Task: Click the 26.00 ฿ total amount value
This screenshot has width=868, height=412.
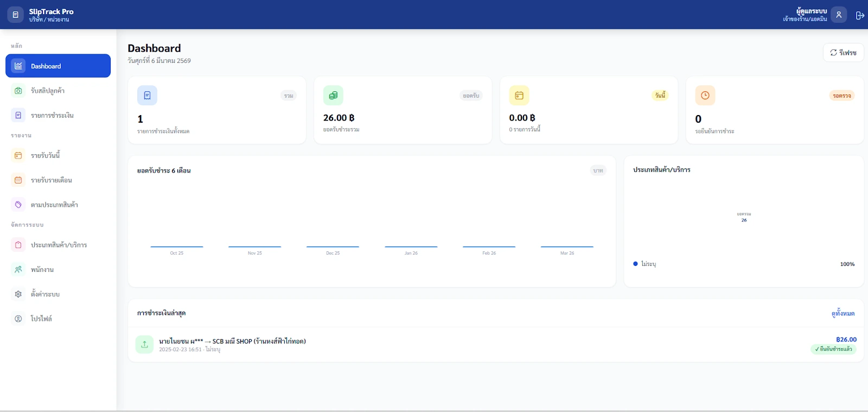Action: click(339, 118)
